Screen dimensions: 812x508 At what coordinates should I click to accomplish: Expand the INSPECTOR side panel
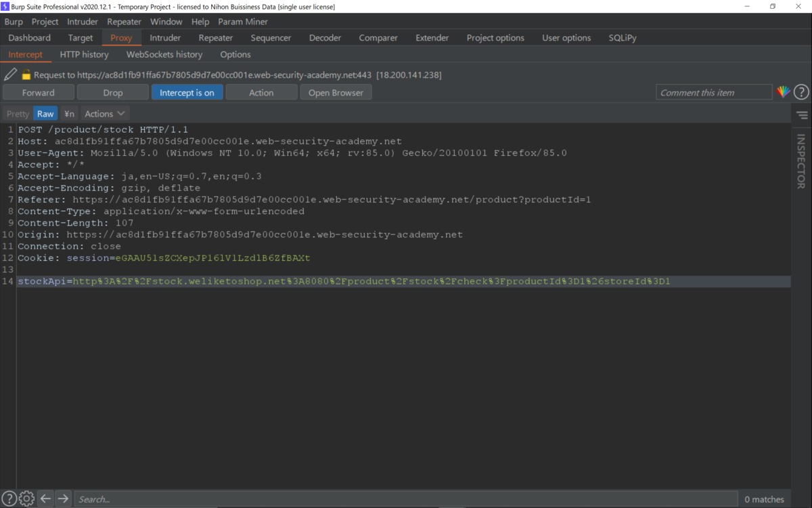click(x=801, y=161)
